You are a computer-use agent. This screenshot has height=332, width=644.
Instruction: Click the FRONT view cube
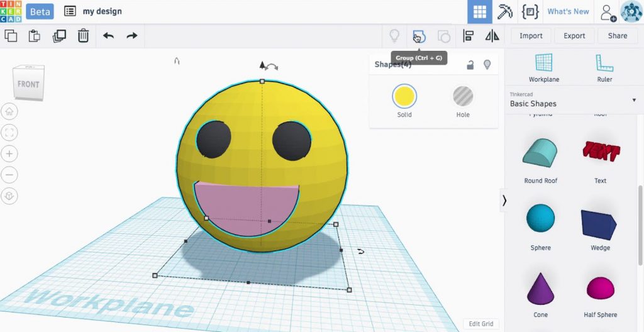tap(28, 84)
